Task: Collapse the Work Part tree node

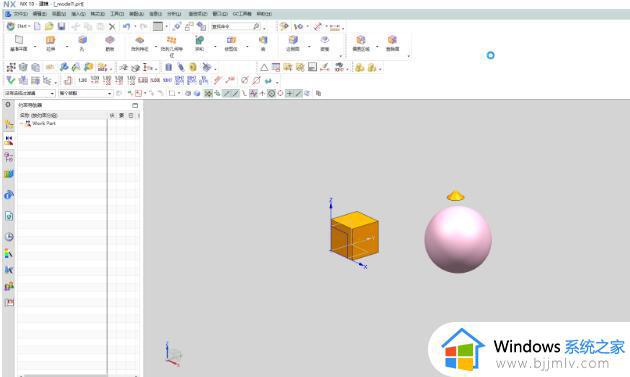Action: pyautogui.click(x=22, y=124)
